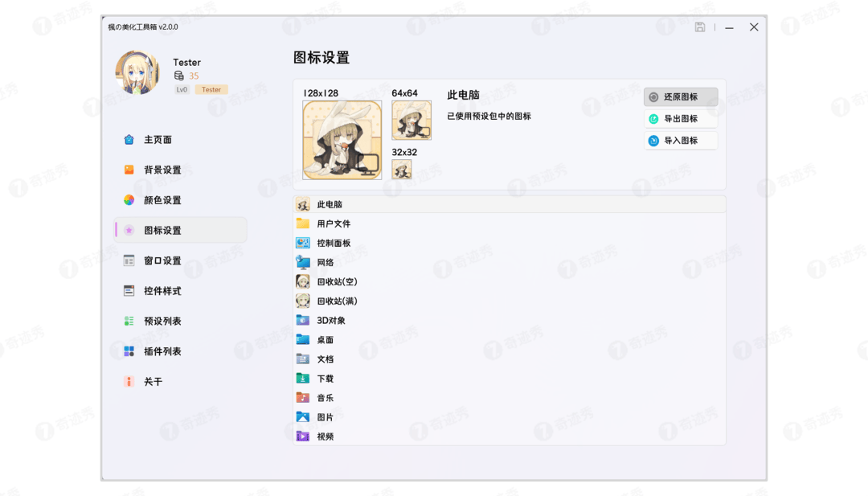Screen dimensions: 868x496
Task: Click the 网络 monitor icon
Action: tap(303, 262)
